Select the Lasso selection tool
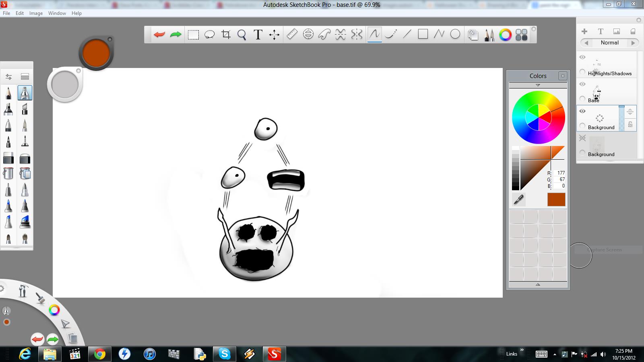Viewport: 644px width, 362px height. point(210,35)
